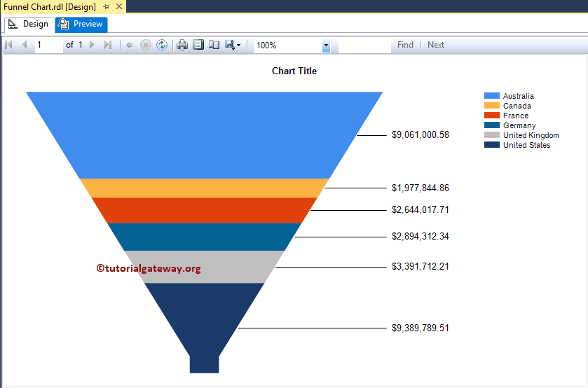
Task: Click current page number field
Action: tap(49, 45)
